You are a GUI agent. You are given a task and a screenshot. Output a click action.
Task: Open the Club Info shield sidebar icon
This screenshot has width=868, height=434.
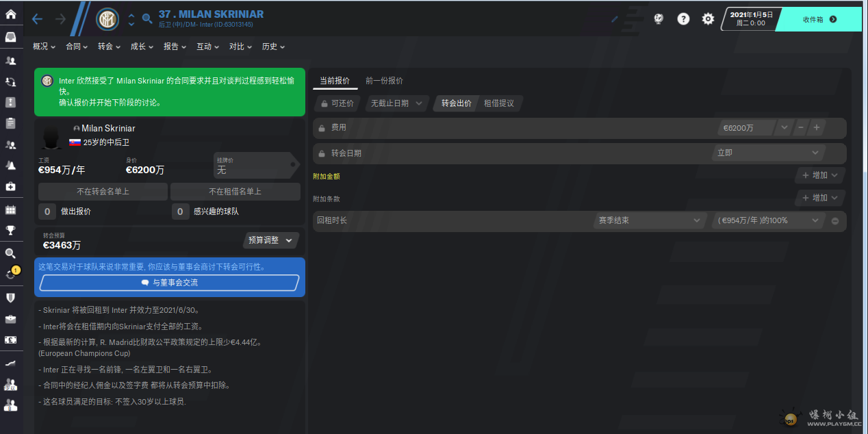tap(10, 298)
